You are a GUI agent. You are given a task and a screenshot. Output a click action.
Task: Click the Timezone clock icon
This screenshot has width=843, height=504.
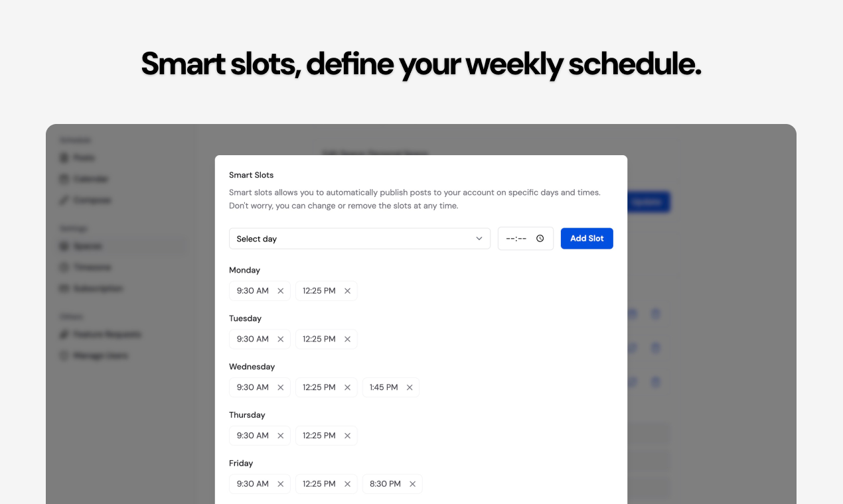(x=64, y=267)
